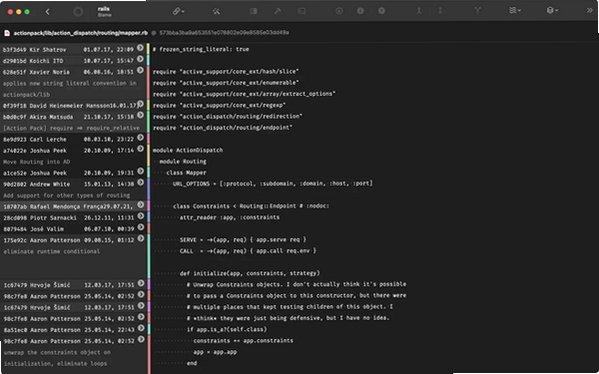Image resolution: width=599 pixels, height=374 pixels.
Task: Select blame row a1ce52e Joshua Peek
Action: pos(73,173)
